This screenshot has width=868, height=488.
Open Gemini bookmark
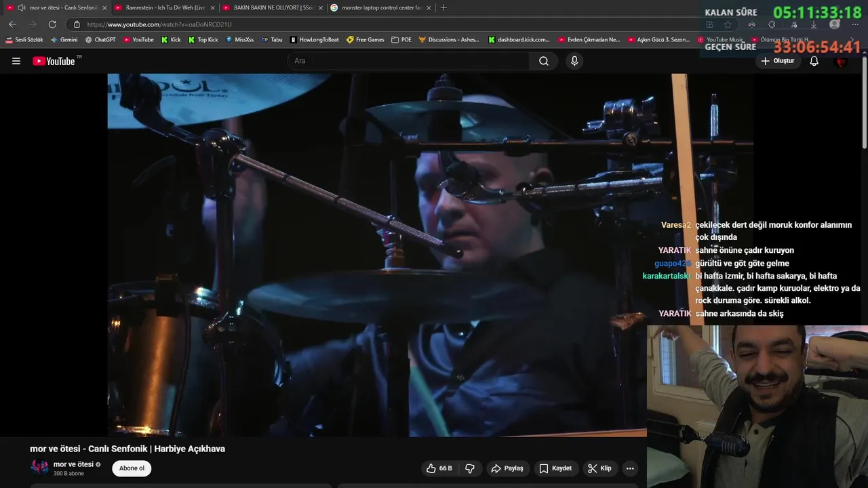pyautogui.click(x=64, y=40)
